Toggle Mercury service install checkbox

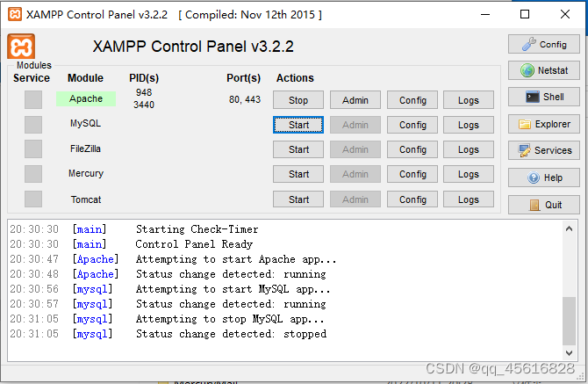[x=33, y=174]
